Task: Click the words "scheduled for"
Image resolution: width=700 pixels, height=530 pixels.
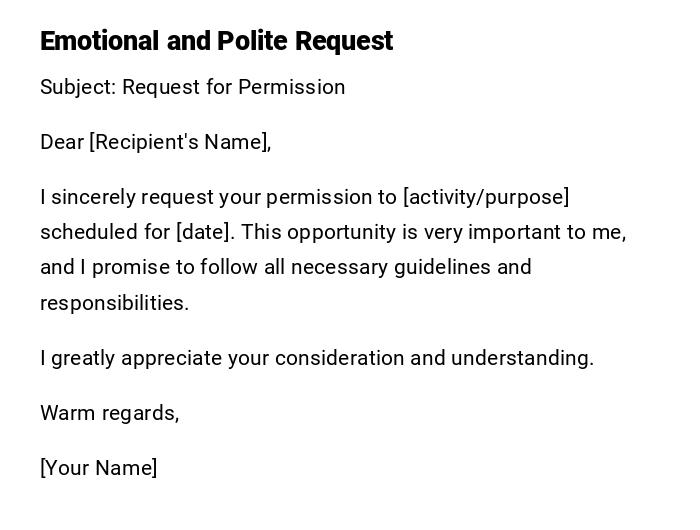Action: click(x=105, y=232)
